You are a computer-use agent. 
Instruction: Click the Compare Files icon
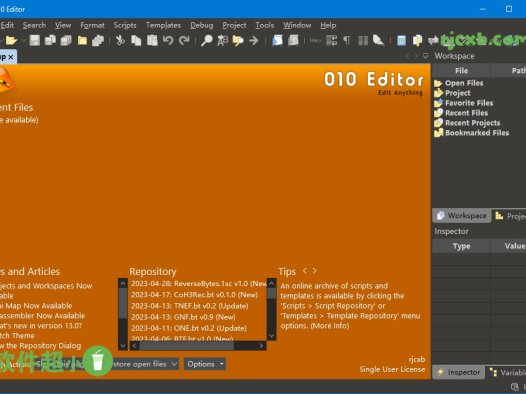pyautogui.click(x=417, y=40)
